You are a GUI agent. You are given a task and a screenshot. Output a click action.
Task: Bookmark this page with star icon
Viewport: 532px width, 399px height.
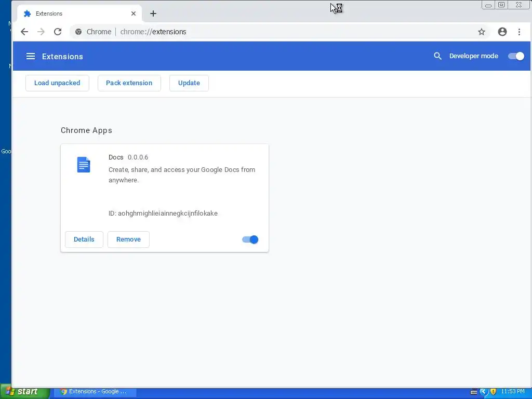coord(482,32)
